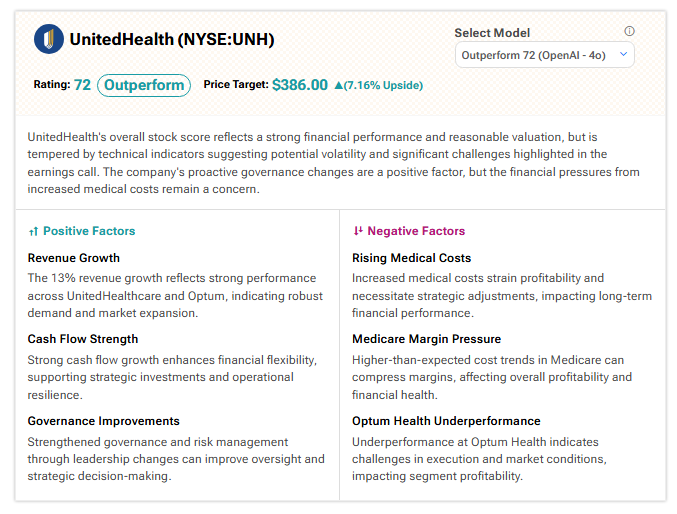This screenshot has width=677, height=514.
Task: Click the UnitedHealth company logo
Action: point(48,40)
